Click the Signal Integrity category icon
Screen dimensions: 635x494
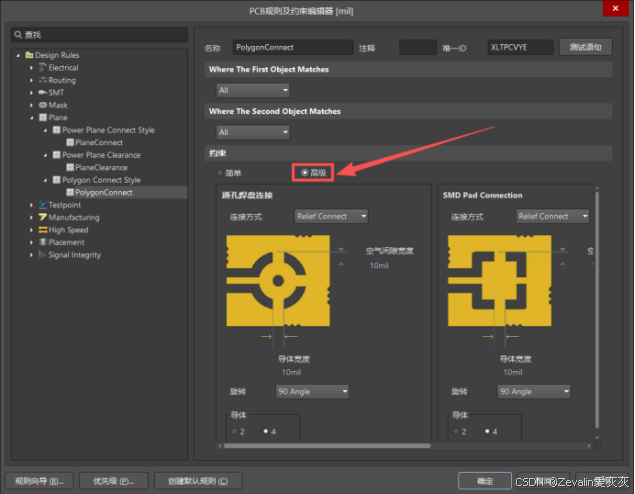pyautogui.click(x=42, y=255)
